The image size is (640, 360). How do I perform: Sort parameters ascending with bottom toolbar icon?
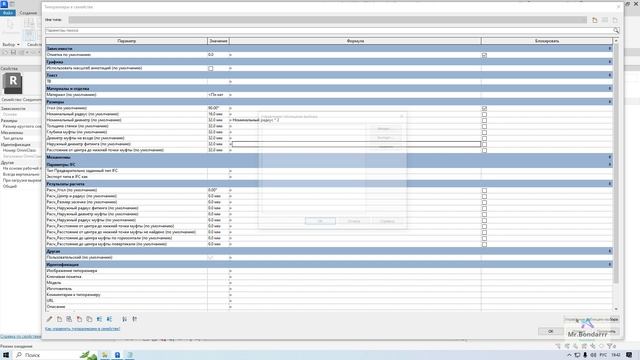coord(124,319)
